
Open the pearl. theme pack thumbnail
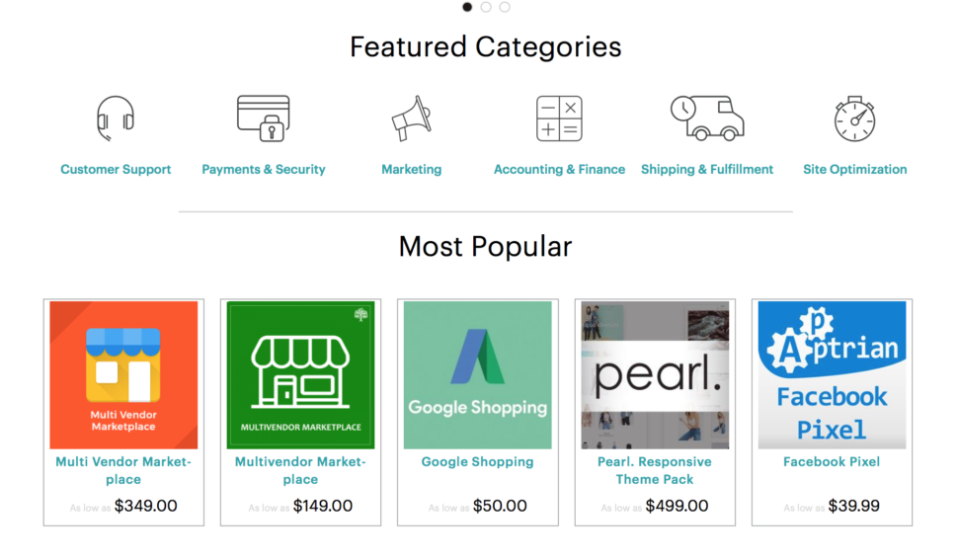(x=655, y=375)
